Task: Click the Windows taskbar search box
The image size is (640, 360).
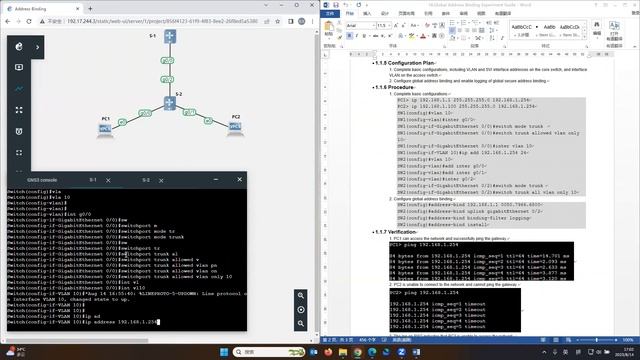Action: pos(269,352)
